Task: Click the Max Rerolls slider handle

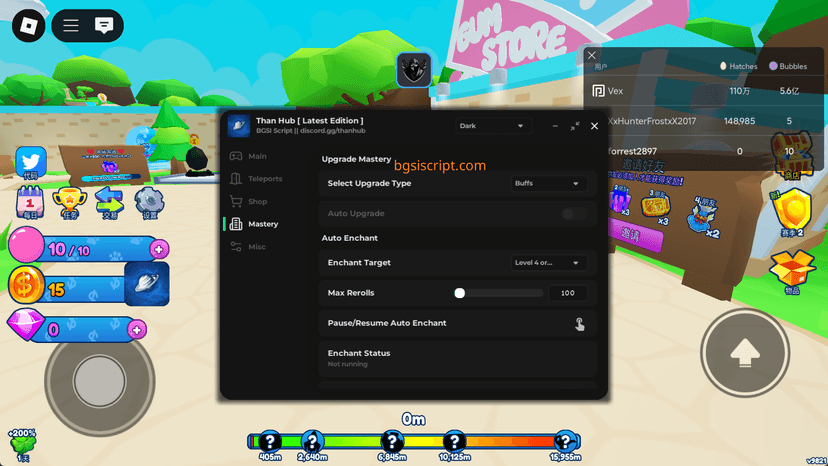Action: coord(460,293)
